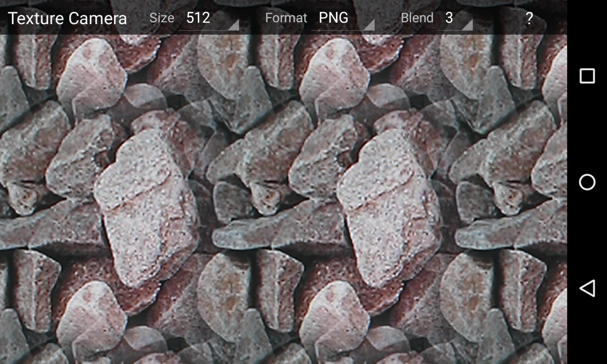Tap the Android recent apps square icon
The image size is (607, 364).
click(x=587, y=76)
